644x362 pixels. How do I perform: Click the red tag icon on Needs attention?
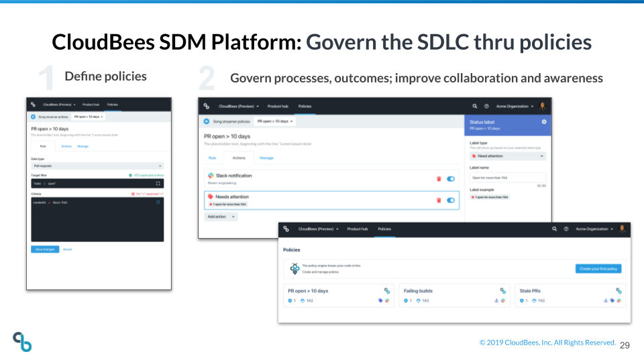(x=210, y=196)
